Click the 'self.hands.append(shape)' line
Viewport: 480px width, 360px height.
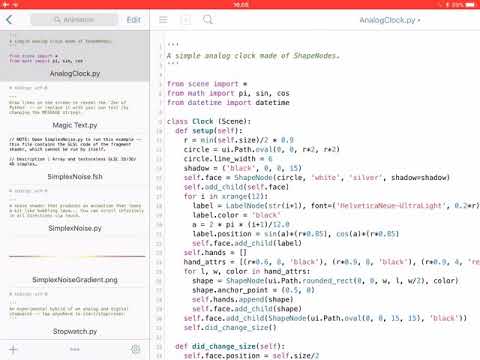pyautogui.click(x=243, y=299)
